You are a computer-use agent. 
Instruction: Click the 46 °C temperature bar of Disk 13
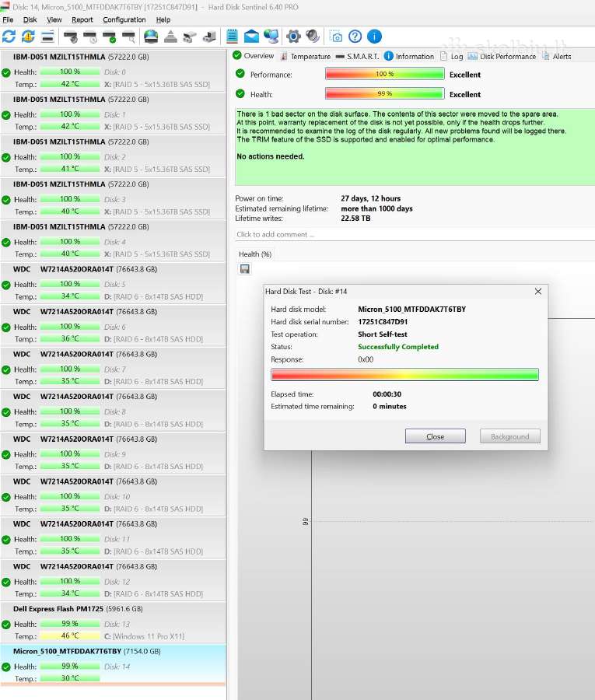point(70,635)
